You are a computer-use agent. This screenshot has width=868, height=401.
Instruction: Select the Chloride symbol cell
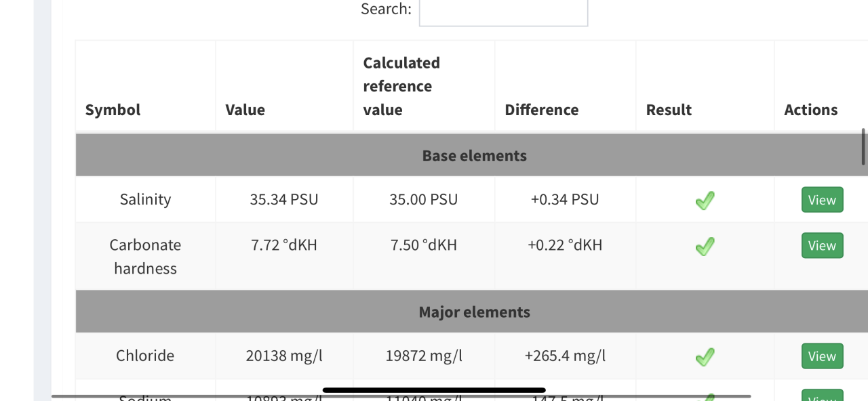[x=145, y=356]
